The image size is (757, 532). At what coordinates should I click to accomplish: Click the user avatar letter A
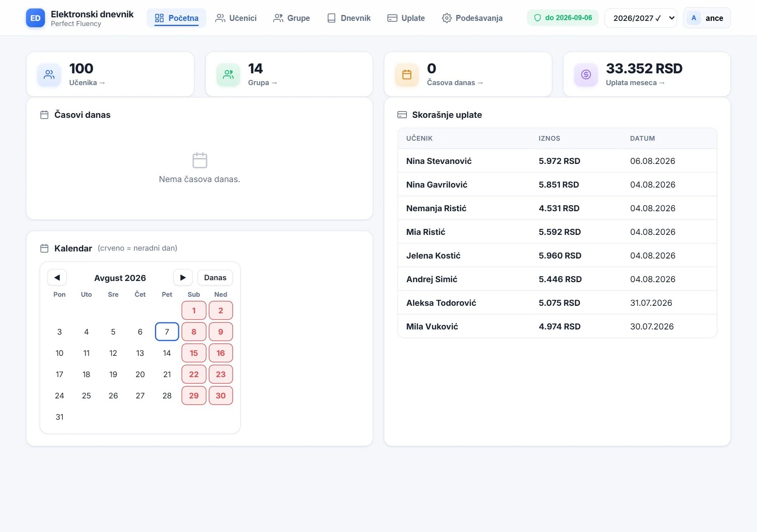pyautogui.click(x=694, y=18)
